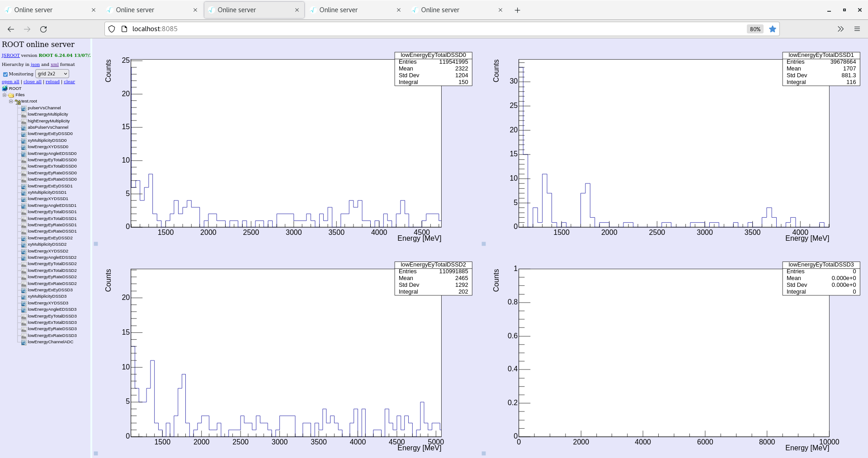Open the highEnergyMultiplicity histogram icon
The height and width of the screenshot is (458, 868).
[x=23, y=121]
